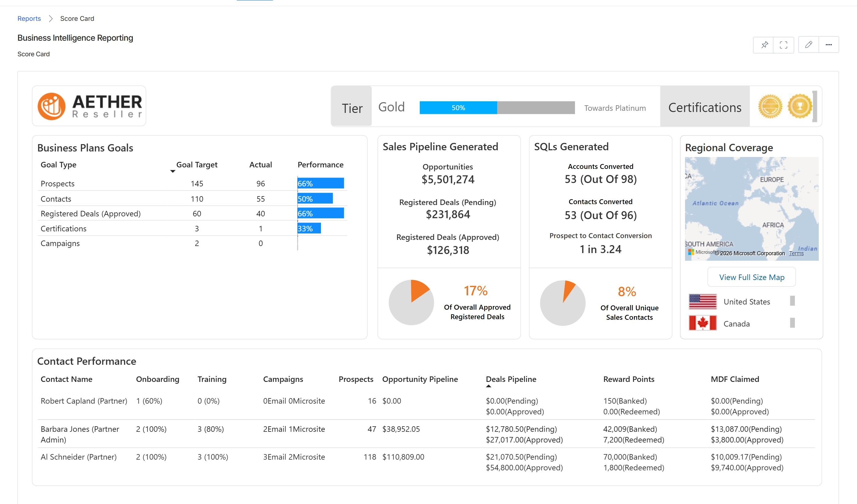This screenshot has height=504, width=857.
Task: Sort by Performance column header
Action: (x=320, y=165)
